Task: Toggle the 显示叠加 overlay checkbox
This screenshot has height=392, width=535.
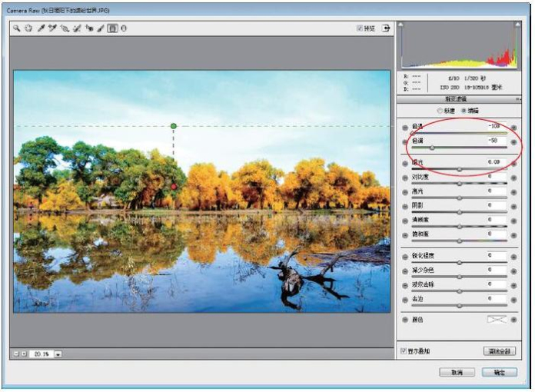Action: tap(404, 351)
